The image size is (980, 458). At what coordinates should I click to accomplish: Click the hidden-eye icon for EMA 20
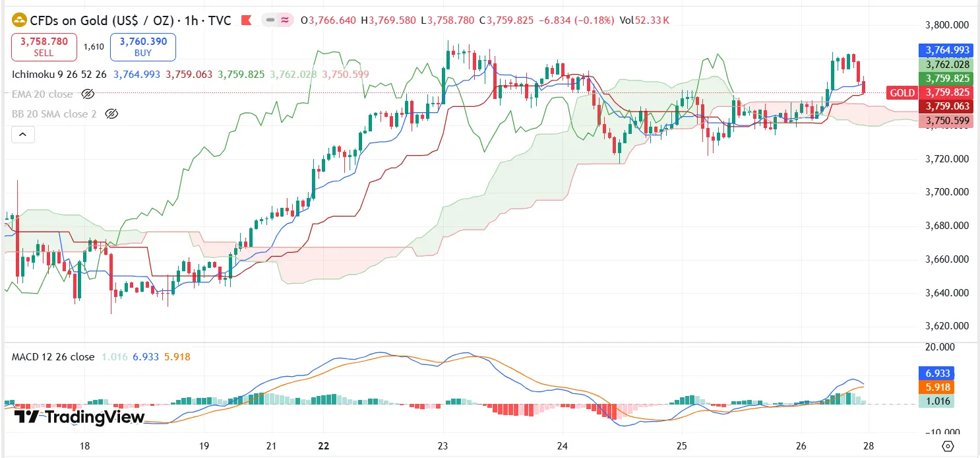tap(88, 94)
